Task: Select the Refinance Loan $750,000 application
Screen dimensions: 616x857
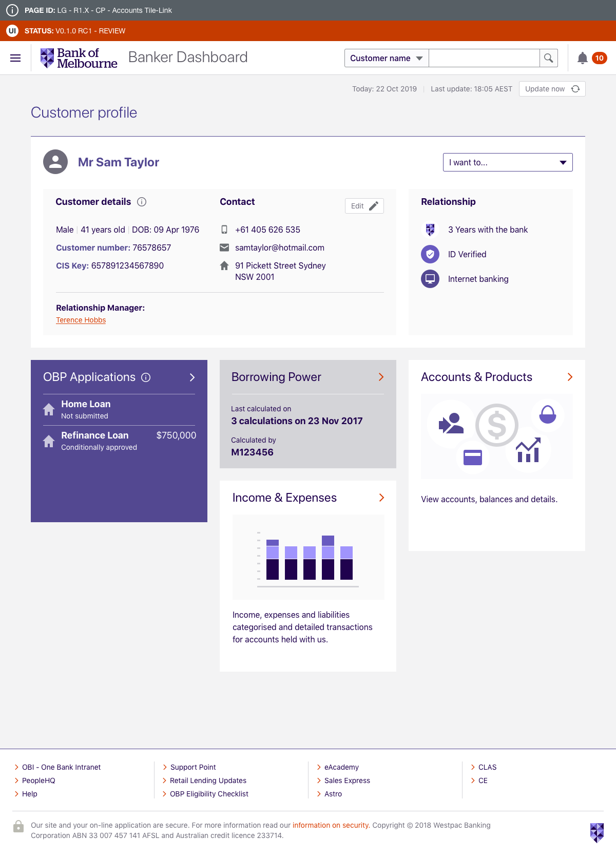Action: [119, 441]
